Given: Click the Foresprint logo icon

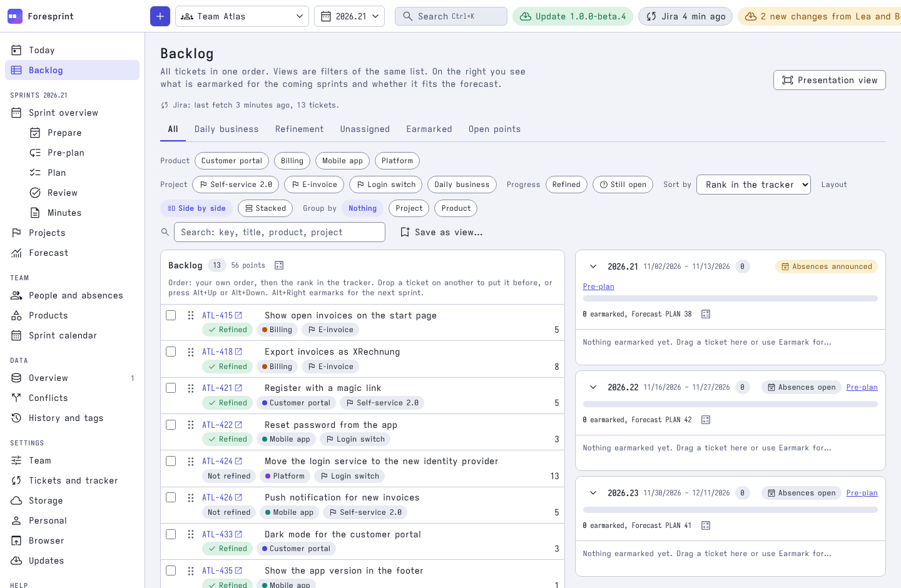Looking at the screenshot, I should pyautogui.click(x=15, y=16).
